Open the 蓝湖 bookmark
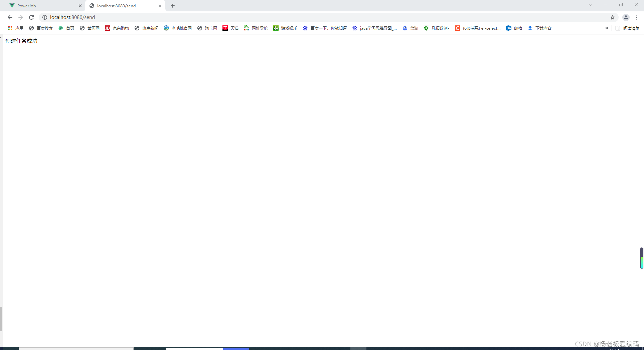644x350 pixels. click(x=410, y=28)
